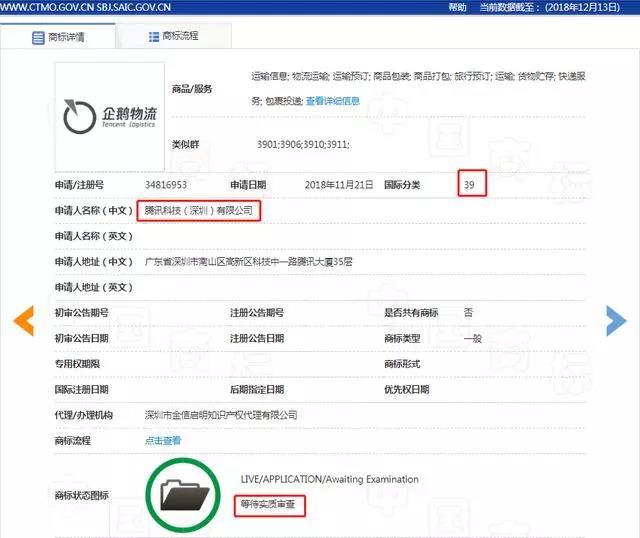Click the 国际分类 label

pos(402,185)
